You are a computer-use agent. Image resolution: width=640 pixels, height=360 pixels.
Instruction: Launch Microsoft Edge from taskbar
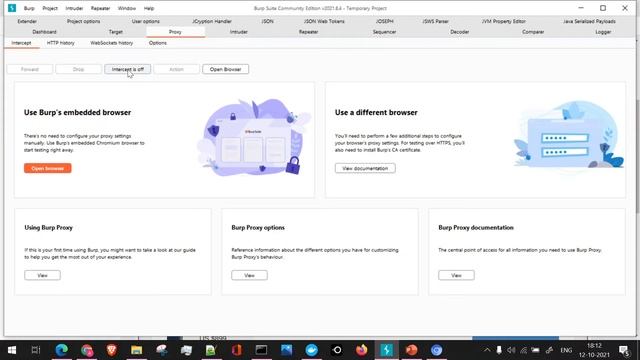(x=62, y=350)
